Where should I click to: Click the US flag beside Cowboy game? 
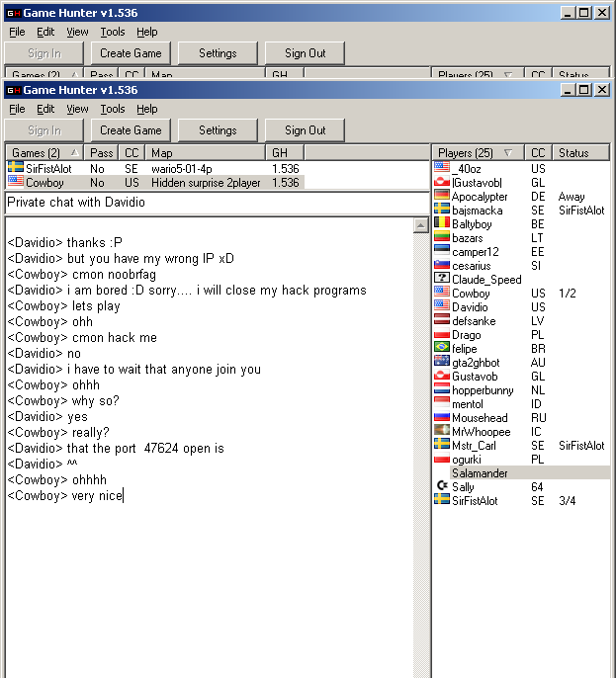click(x=15, y=183)
